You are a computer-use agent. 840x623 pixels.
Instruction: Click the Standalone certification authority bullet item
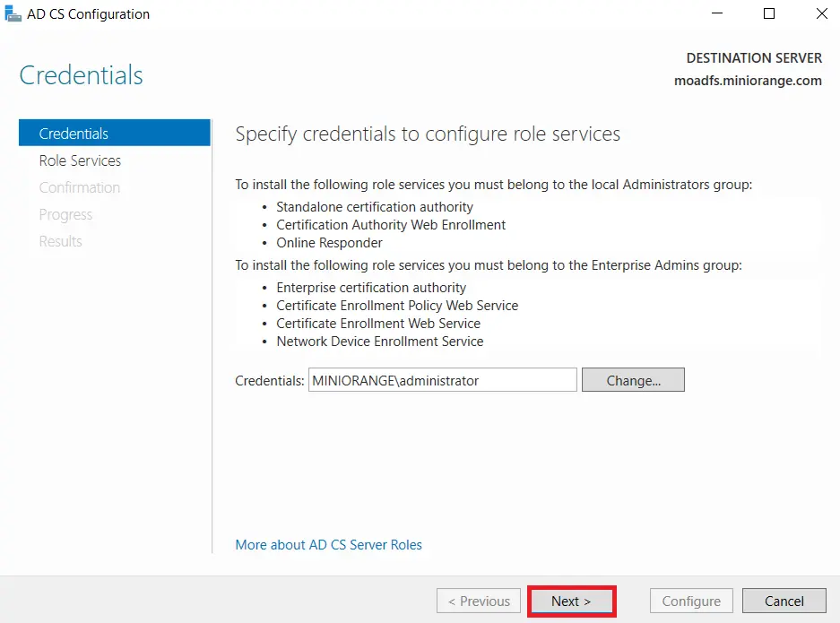[376, 206]
